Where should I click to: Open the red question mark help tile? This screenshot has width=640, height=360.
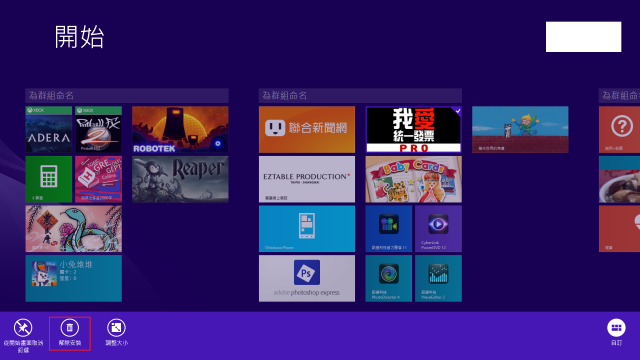click(x=619, y=129)
